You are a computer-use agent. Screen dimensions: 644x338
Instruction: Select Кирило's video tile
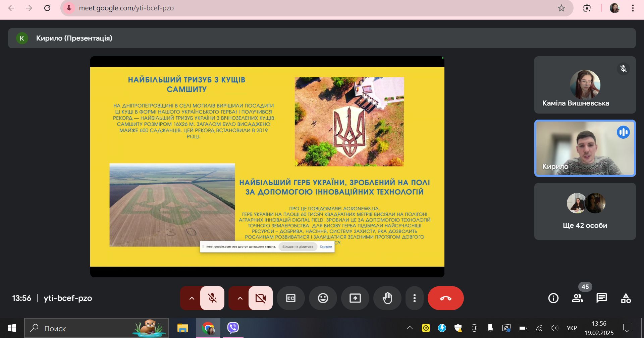pyautogui.click(x=585, y=148)
